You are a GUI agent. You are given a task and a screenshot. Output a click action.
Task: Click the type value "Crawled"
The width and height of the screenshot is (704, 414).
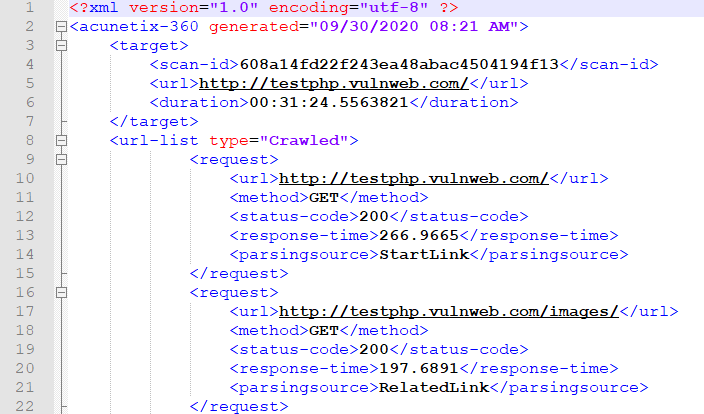[304, 141]
